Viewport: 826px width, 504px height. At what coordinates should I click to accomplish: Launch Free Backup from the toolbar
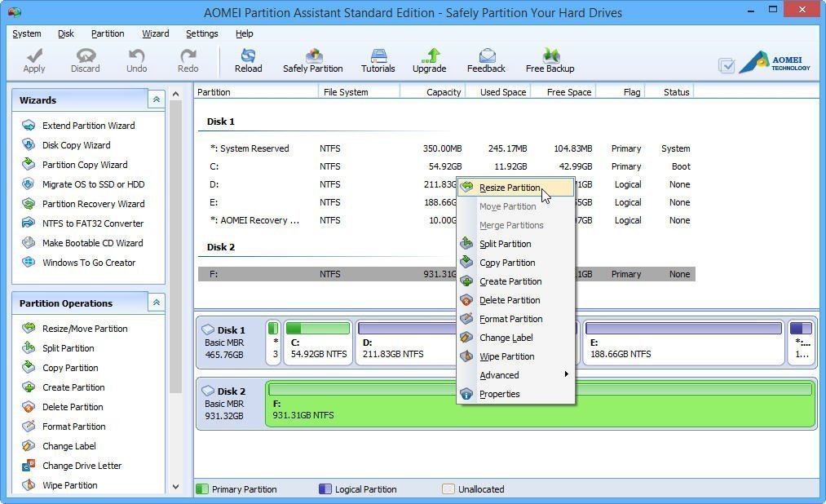point(550,58)
